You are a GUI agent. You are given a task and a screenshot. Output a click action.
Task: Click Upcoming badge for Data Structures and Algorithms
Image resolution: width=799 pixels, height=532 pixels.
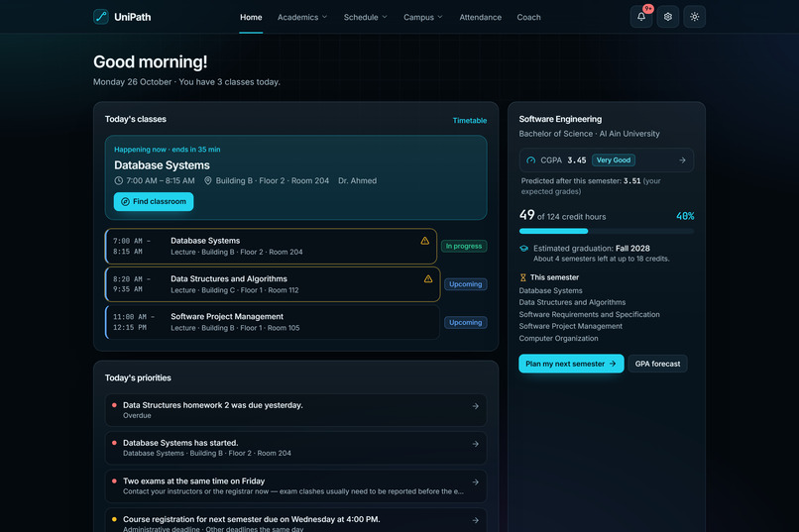coord(465,284)
